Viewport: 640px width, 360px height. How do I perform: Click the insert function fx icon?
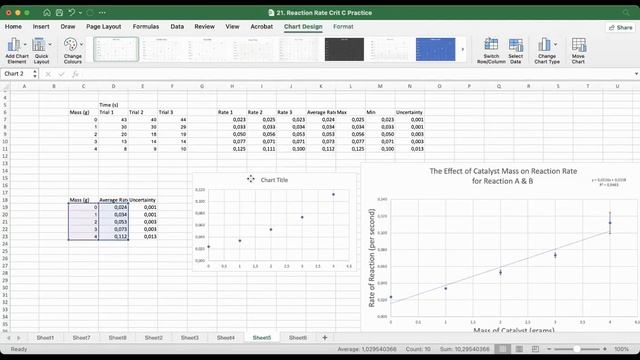(x=75, y=74)
